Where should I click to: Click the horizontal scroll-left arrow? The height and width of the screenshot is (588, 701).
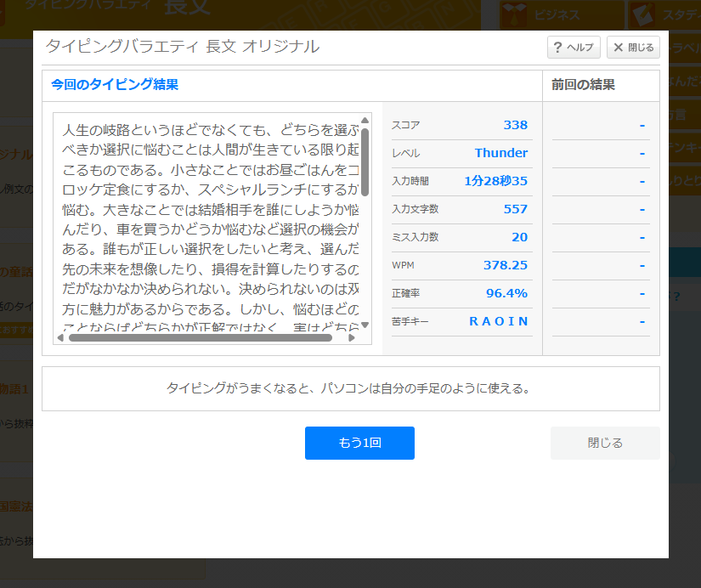pyautogui.click(x=60, y=337)
